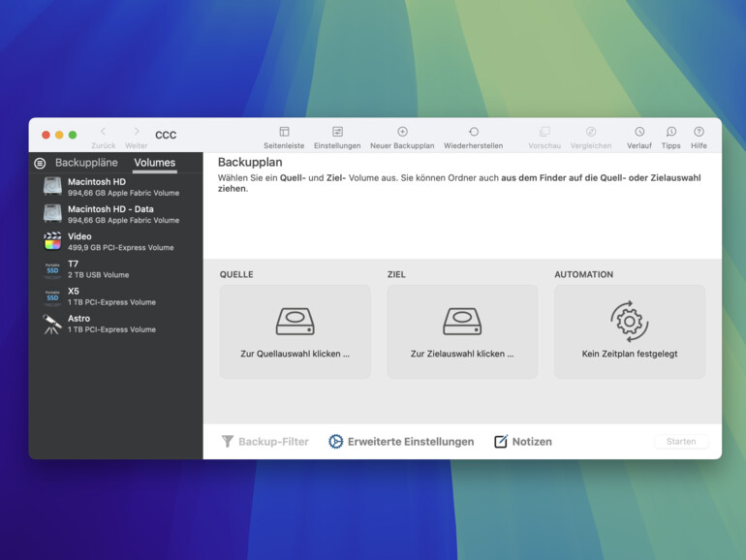746x560 pixels.
Task: Open the Tipps speech bubble icon
Action: pyautogui.click(x=670, y=133)
